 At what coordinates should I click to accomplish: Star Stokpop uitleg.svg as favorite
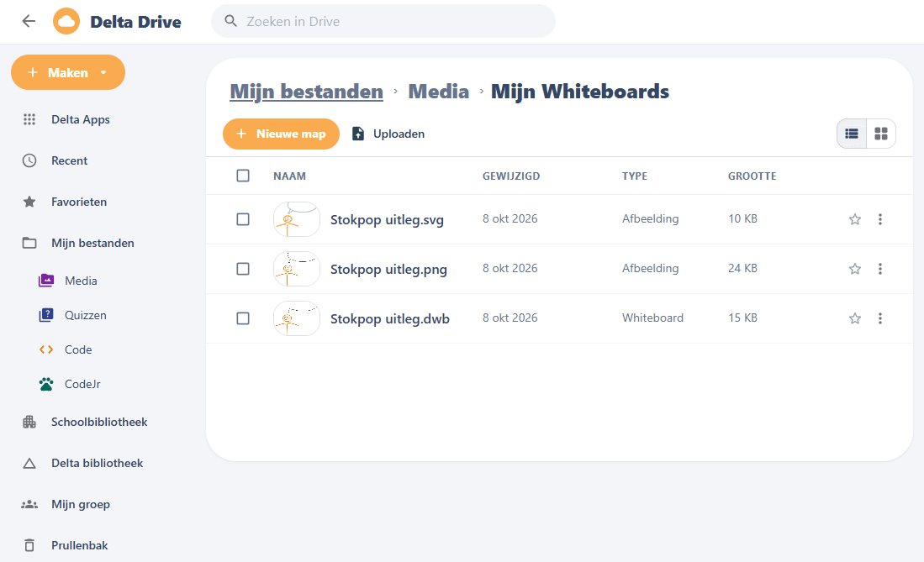(x=855, y=219)
